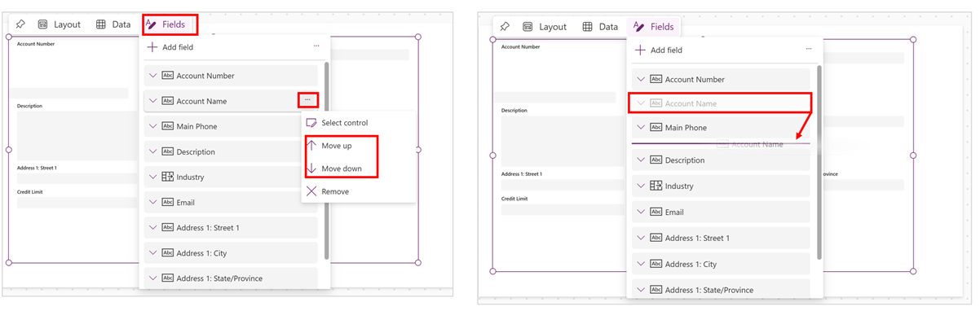
Task: Click the Abc icon of Description, left image
Action: click(x=168, y=151)
